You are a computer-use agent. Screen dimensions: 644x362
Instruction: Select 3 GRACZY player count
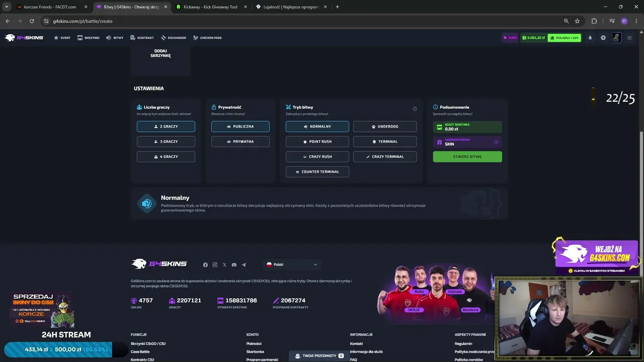point(166,142)
